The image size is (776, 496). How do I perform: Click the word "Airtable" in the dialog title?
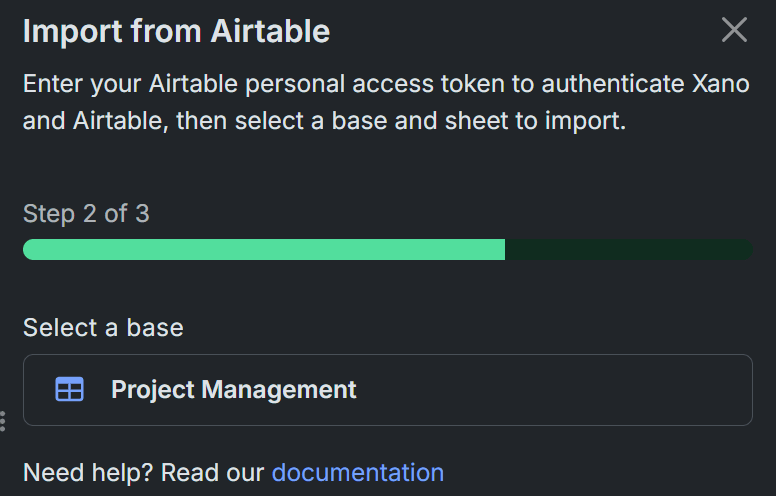coord(270,31)
